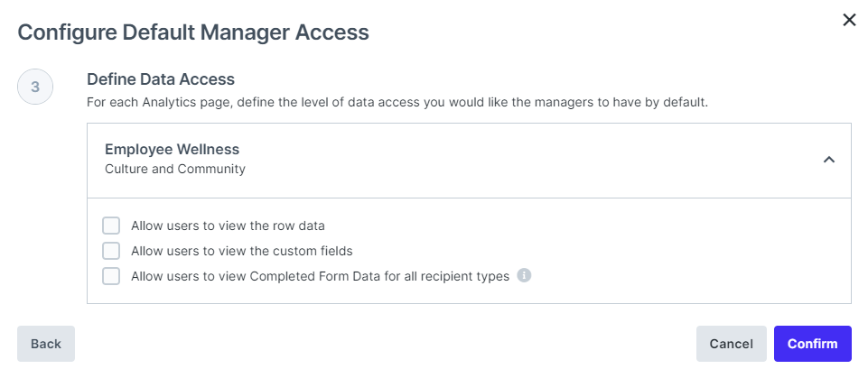Image resolution: width=868 pixels, height=369 pixels.
Task: Click the word 'Wellness' in the accordion header
Action: tap(208, 150)
